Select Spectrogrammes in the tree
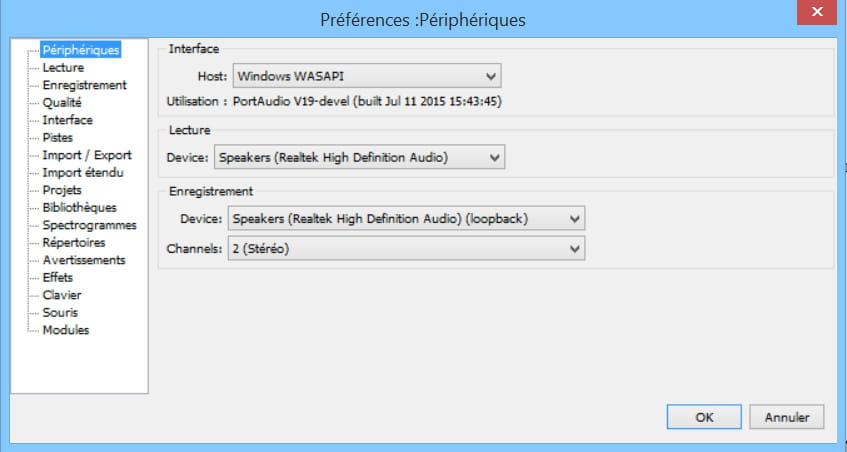Image resolution: width=847 pixels, height=452 pixels. pos(89,225)
